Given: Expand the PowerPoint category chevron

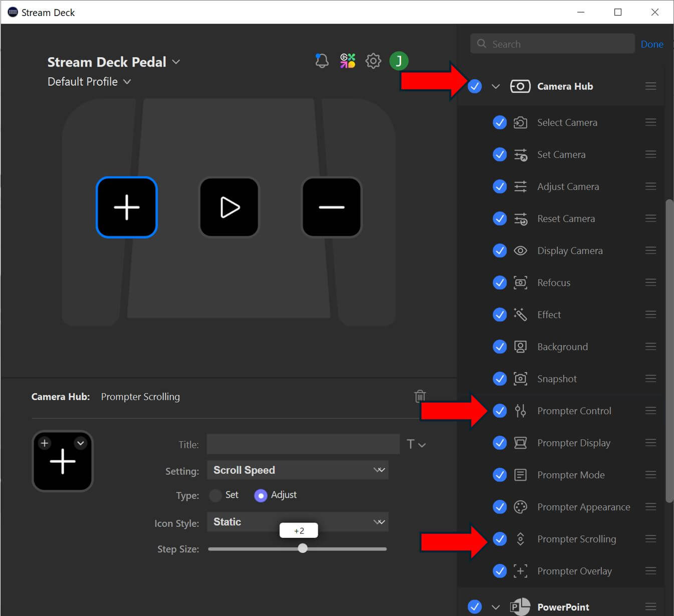Looking at the screenshot, I should coord(496,607).
